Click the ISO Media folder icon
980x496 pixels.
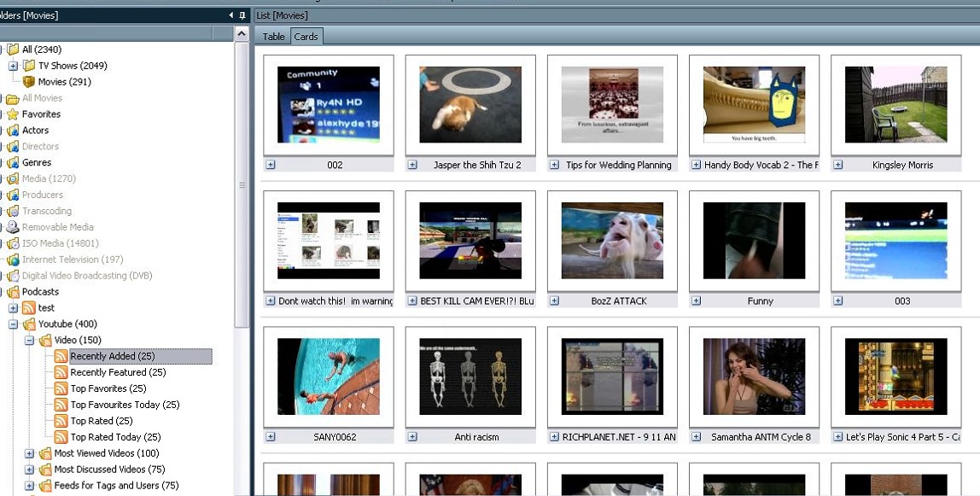[x=13, y=243]
